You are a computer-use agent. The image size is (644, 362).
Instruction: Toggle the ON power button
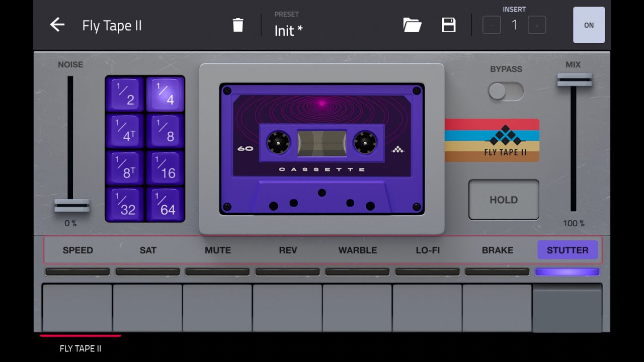pyautogui.click(x=589, y=25)
